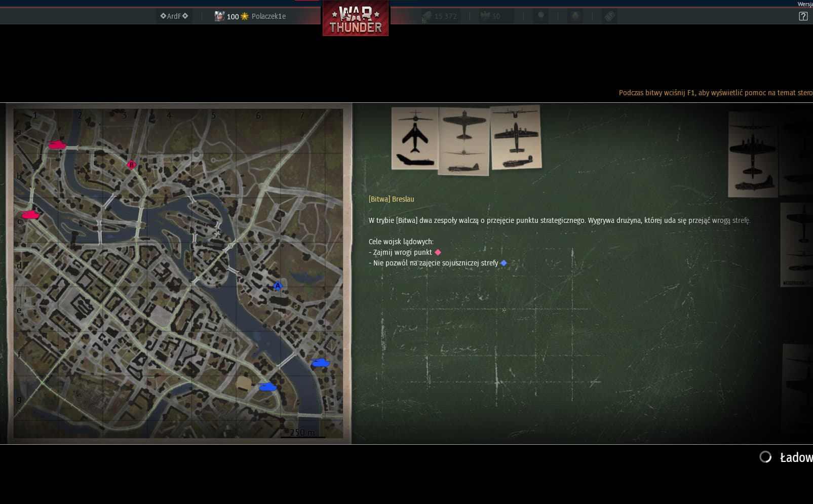Select capture point A on the map
Viewport: 813px width, 504px height.
278,286
